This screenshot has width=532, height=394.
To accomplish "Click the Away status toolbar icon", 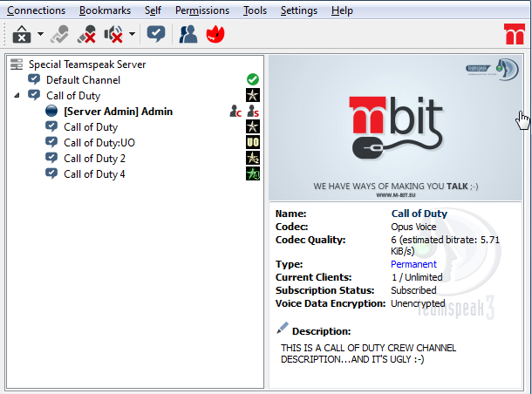I will (22, 34).
